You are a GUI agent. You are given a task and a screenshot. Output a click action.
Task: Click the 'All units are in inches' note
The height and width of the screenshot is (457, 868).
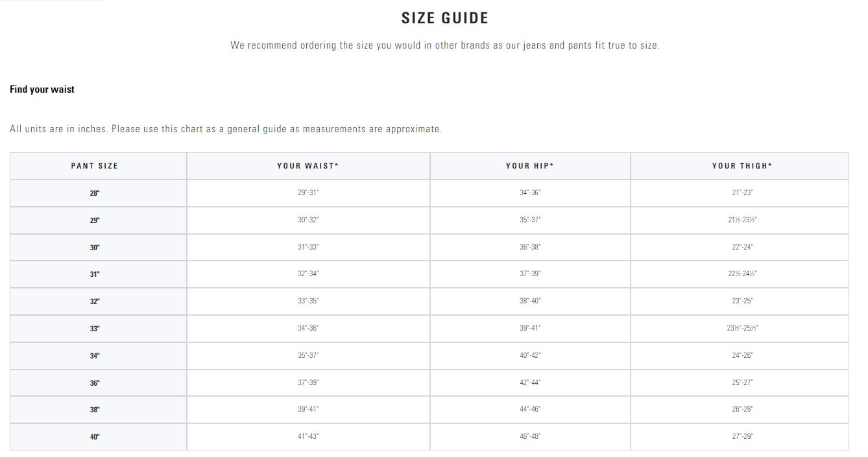tap(226, 129)
